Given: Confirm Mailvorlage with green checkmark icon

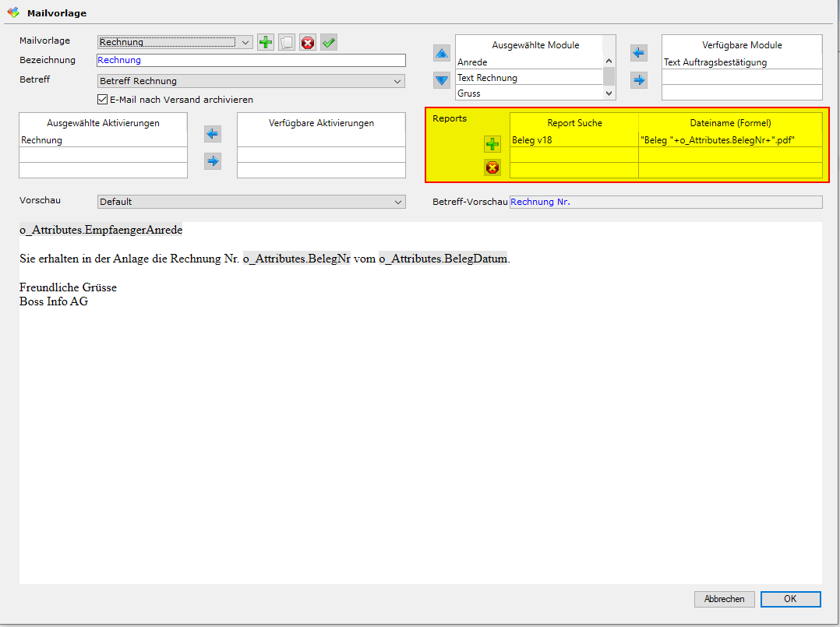Looking at the screenshot, I should tap(329, 43).
